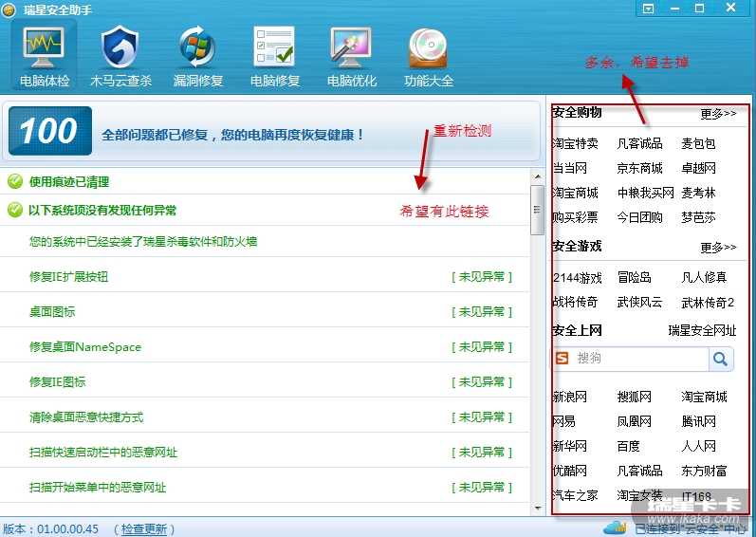756x537 pixels.
Task: Click the 版本：01.00.00.45 version text
Action: 50,529
